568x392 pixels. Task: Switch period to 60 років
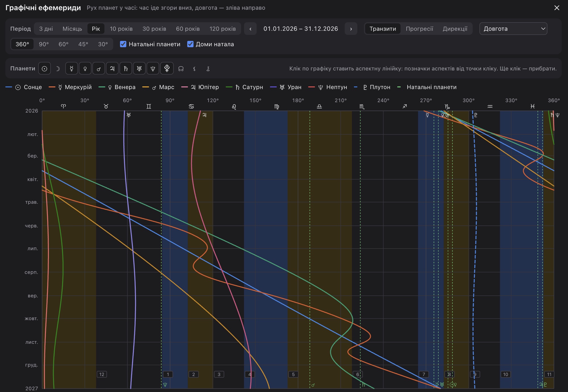(x=188, y=29)
